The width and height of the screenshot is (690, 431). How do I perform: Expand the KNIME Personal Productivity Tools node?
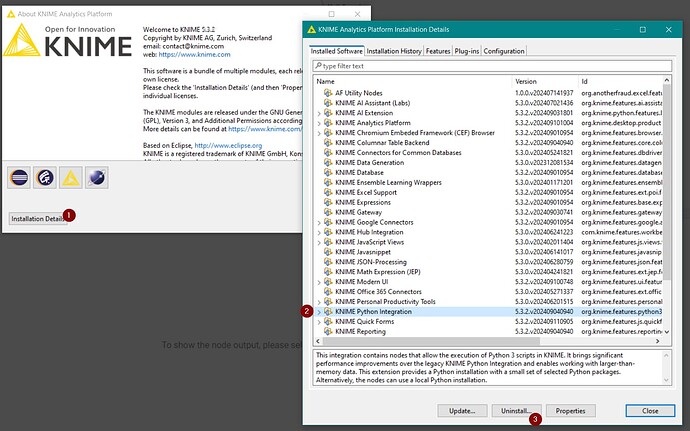pos(319,302)
